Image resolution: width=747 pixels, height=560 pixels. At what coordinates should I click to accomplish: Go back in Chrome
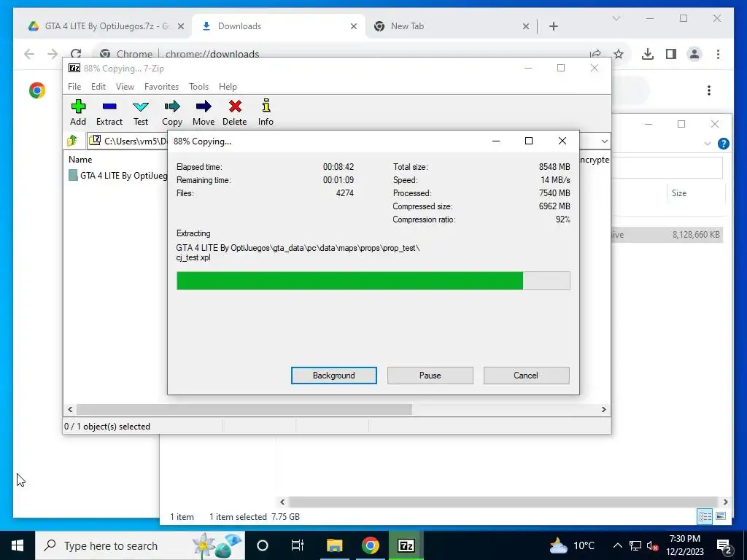(29, 54)
